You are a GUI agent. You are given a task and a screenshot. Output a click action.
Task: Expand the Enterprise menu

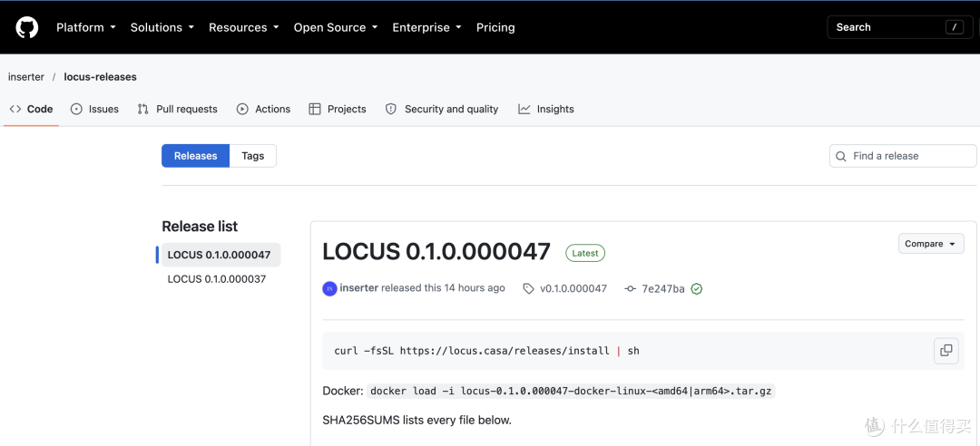[x=426, y=27]
